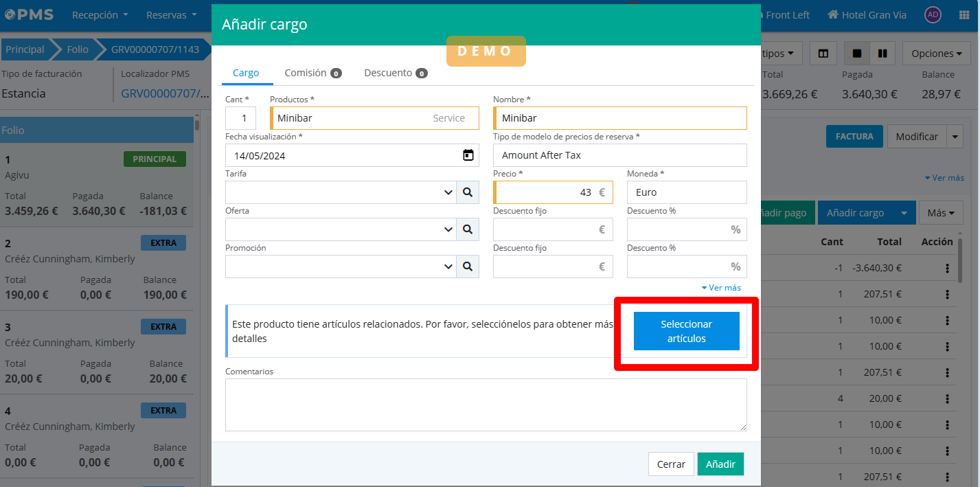
Task: Click the split columns layout icon
Action: (823, 54)
